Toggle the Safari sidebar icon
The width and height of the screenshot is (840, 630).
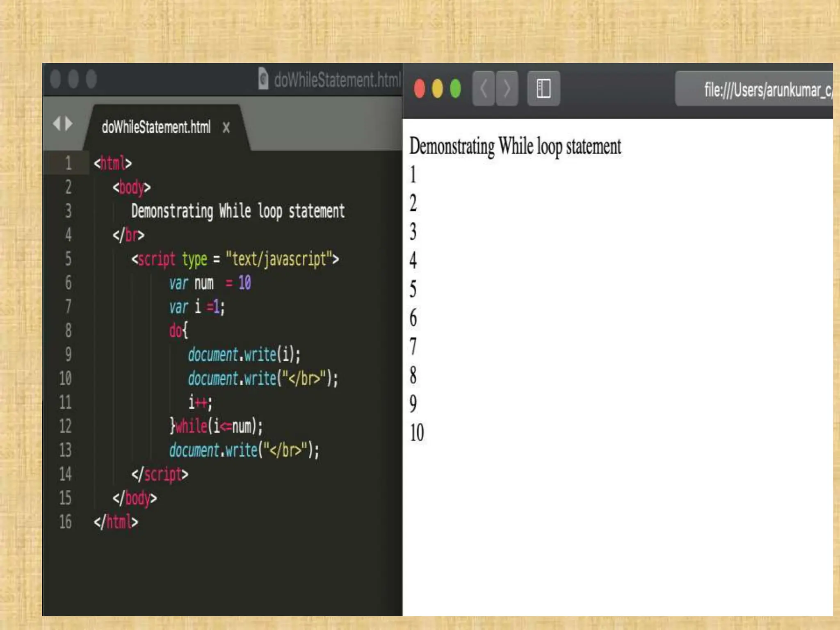point(543,89)
